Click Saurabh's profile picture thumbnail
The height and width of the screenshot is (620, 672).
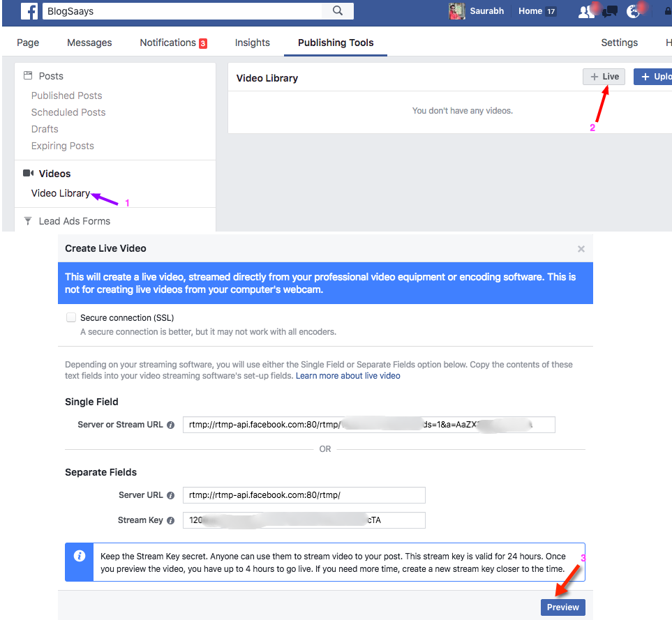tap(456, 11)
